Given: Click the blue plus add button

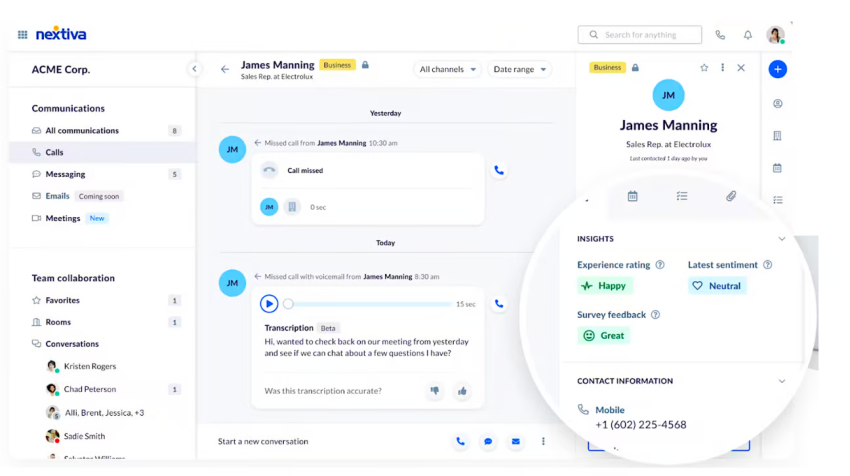Looking at the screenshot, I should (x=777, y=69).
